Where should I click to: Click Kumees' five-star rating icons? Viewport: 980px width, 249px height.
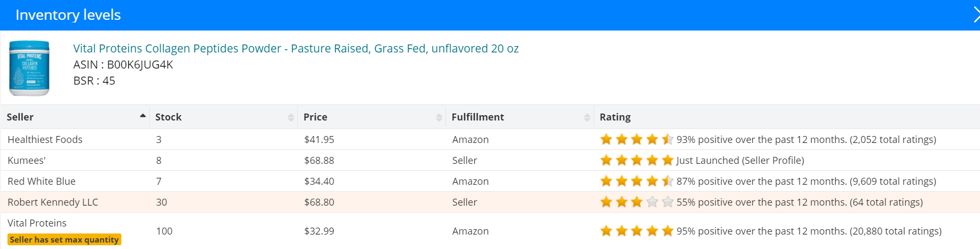point(637,160)
